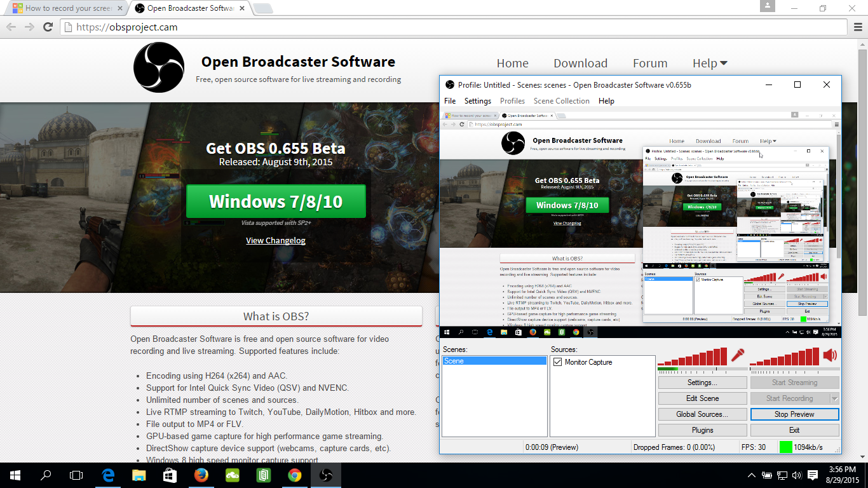Screen dimensions: 868x488
Task: Open the Chrome hamburger menu
Action: tap(857, 27)
